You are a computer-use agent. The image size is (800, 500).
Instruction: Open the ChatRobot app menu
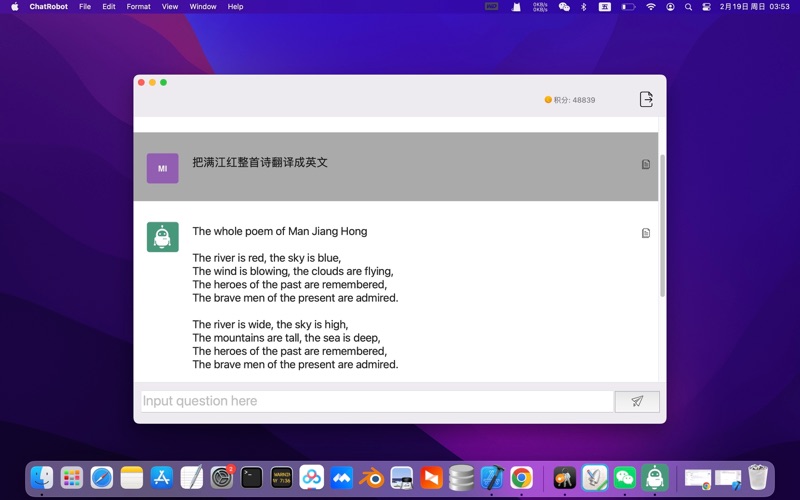coord(48,7)
